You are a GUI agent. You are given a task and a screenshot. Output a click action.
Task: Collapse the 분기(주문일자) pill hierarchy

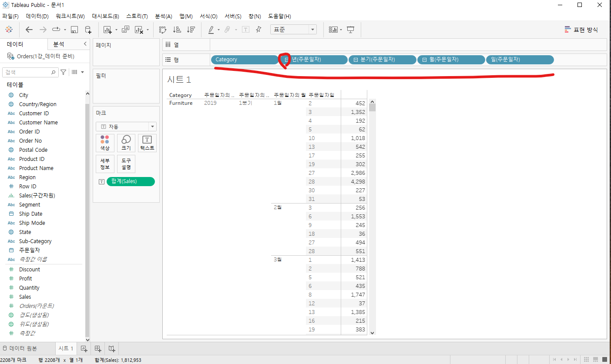[x=355, y=60]
